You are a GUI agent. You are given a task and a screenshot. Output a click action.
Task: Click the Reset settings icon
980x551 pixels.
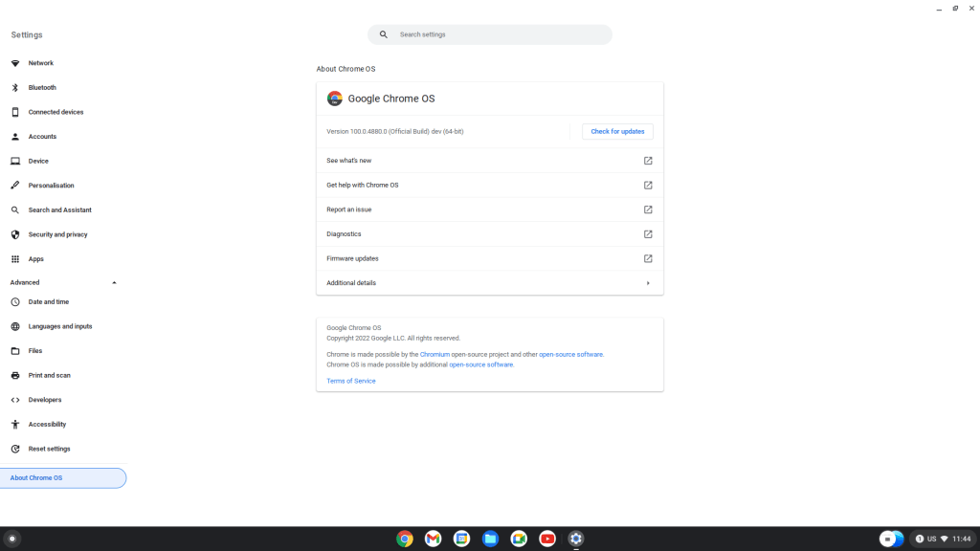15,449
